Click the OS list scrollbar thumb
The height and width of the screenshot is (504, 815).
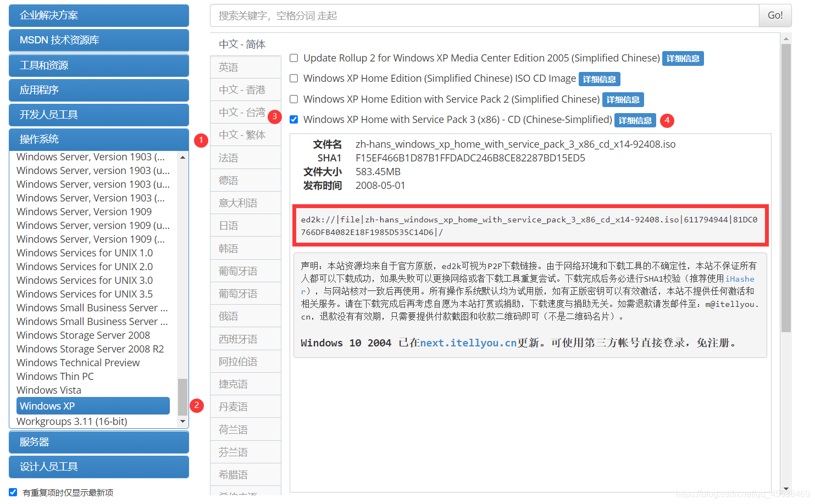(x=183, y=397)
